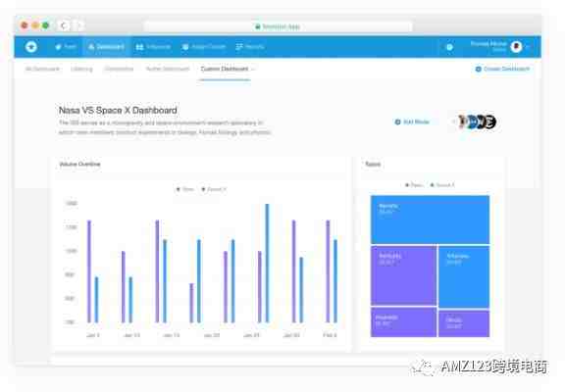Open the Influencers section with the grid icon
Screen dimensions: 565x392
[153, 47]
